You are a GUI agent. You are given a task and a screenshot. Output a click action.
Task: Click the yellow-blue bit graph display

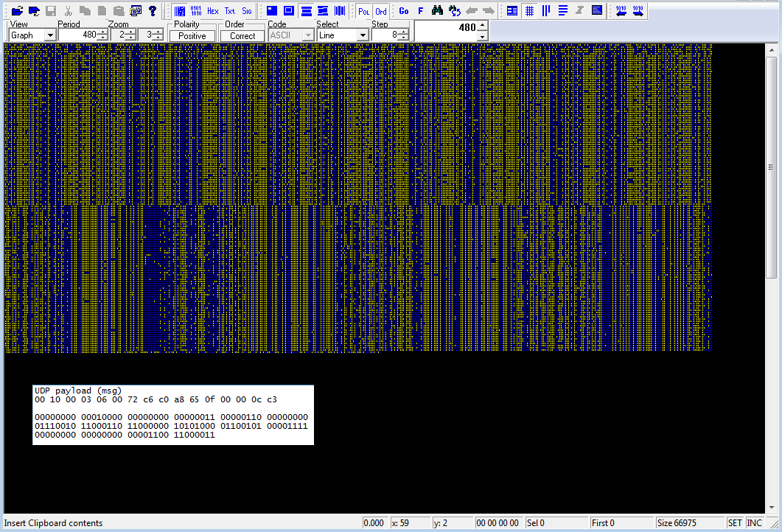pyautogui.click(x=358, y=198)
